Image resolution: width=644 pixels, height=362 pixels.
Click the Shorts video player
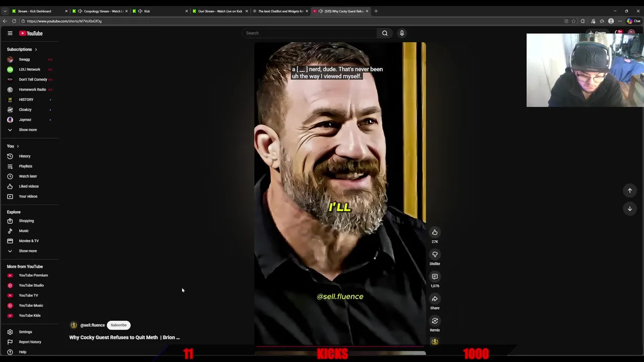tap(340, 194)
